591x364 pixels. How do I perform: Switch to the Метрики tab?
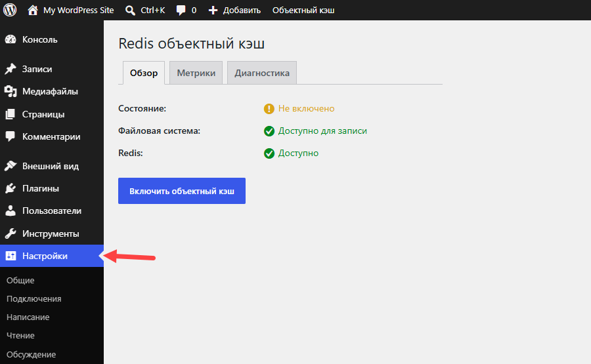(196, 73)
